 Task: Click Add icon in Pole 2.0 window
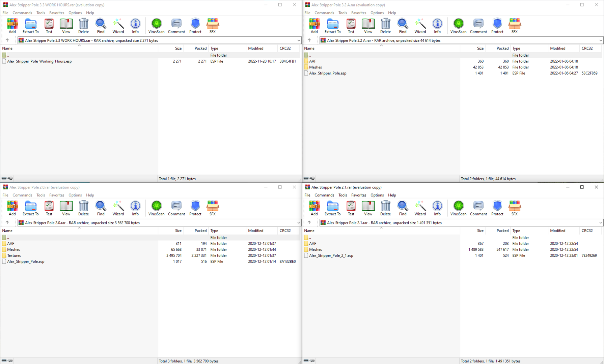tap(12, 208)
